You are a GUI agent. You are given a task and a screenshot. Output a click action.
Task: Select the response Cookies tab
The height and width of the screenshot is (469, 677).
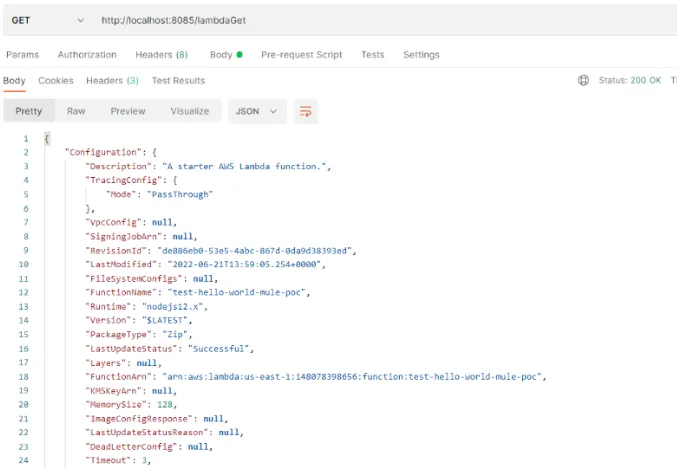point(56,81)
